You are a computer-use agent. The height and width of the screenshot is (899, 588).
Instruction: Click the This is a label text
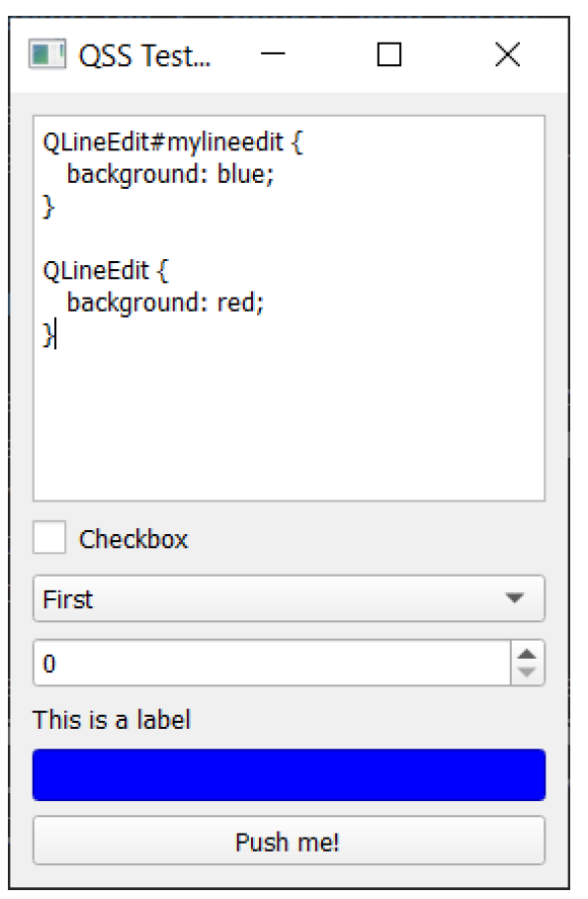tap(112, 720)
